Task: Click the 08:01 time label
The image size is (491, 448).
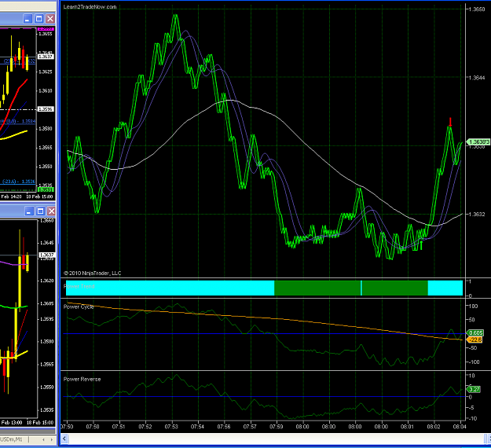Action: pyautogui.click(x=407, y=427)
